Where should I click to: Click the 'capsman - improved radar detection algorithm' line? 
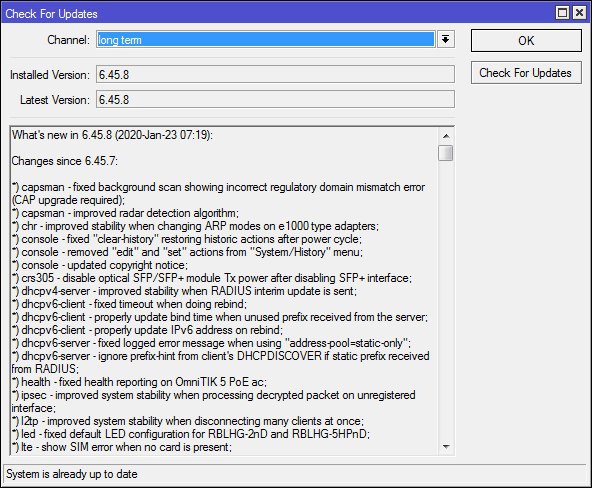125,213
